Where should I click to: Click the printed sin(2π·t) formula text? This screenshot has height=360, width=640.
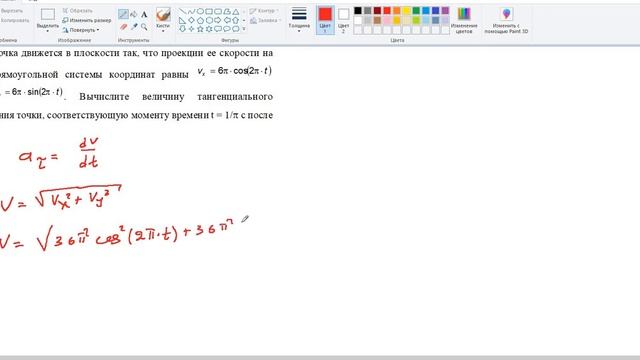[45, 92]
